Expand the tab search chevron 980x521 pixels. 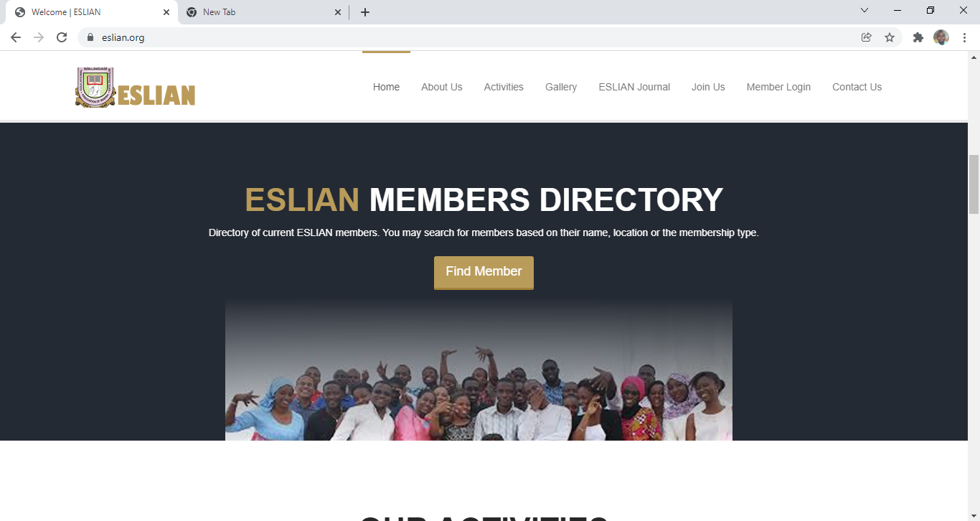[x=864, y=11]
